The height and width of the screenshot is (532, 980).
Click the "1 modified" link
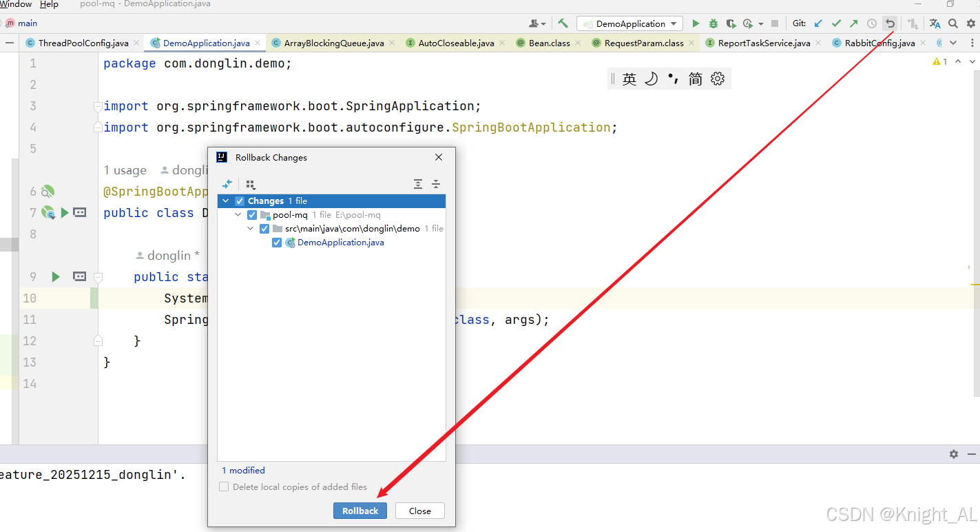pyautogui.click(x=243, y=470)
